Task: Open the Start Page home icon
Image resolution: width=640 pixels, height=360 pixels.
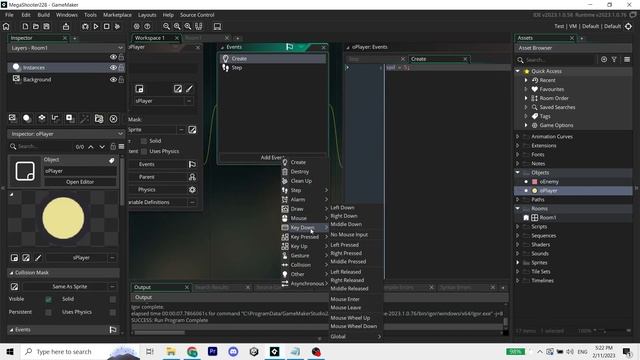Action: coord(6,27)
